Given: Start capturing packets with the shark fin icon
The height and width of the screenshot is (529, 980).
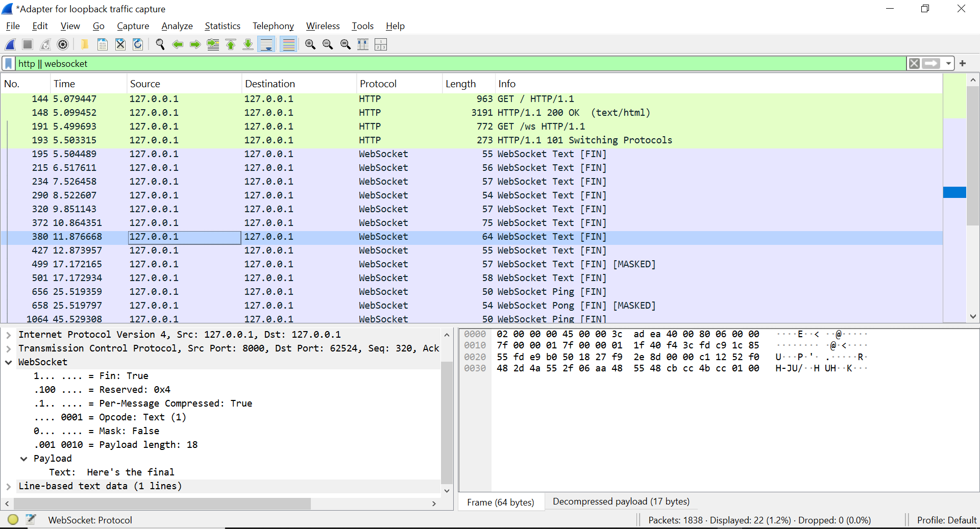Looking at the screenshot, I should tap(10, 45).
